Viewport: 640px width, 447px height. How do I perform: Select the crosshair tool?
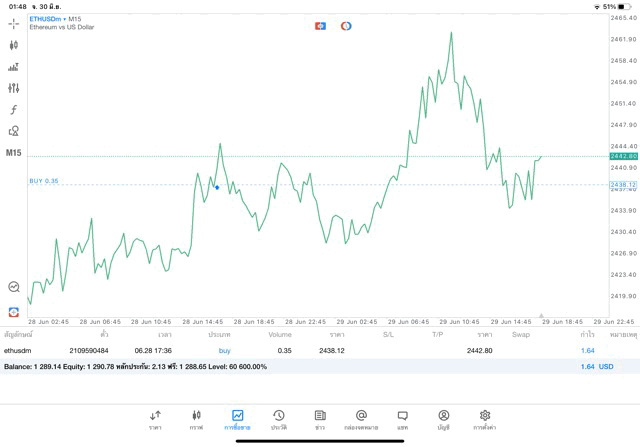pos(14,22)
